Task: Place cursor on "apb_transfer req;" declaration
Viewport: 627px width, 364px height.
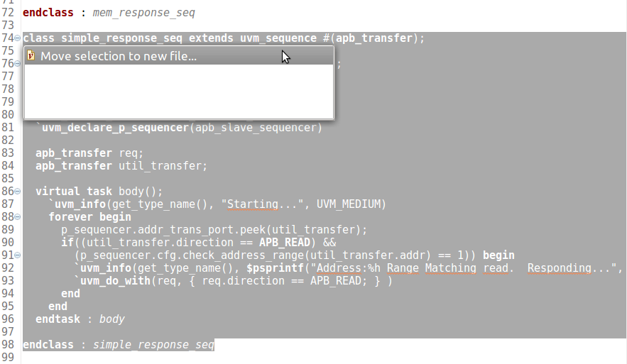Action: pos(89,153)
